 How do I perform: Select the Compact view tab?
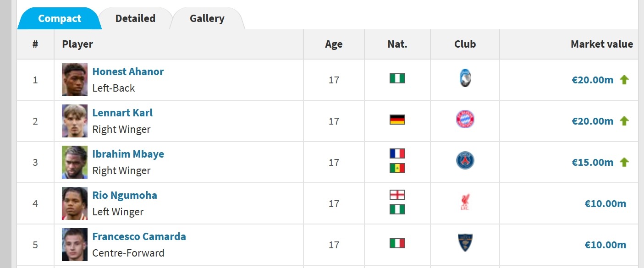click(x=60, y=19)
